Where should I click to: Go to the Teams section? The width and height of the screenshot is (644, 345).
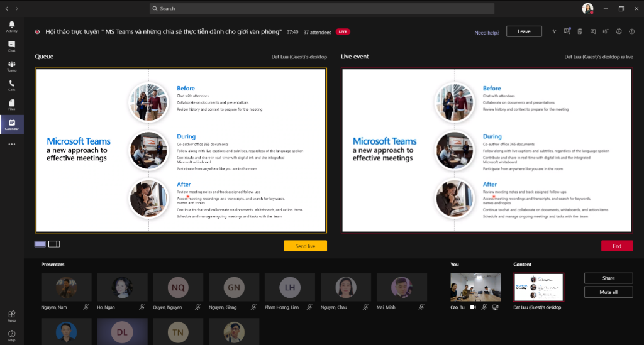point(11,66)
